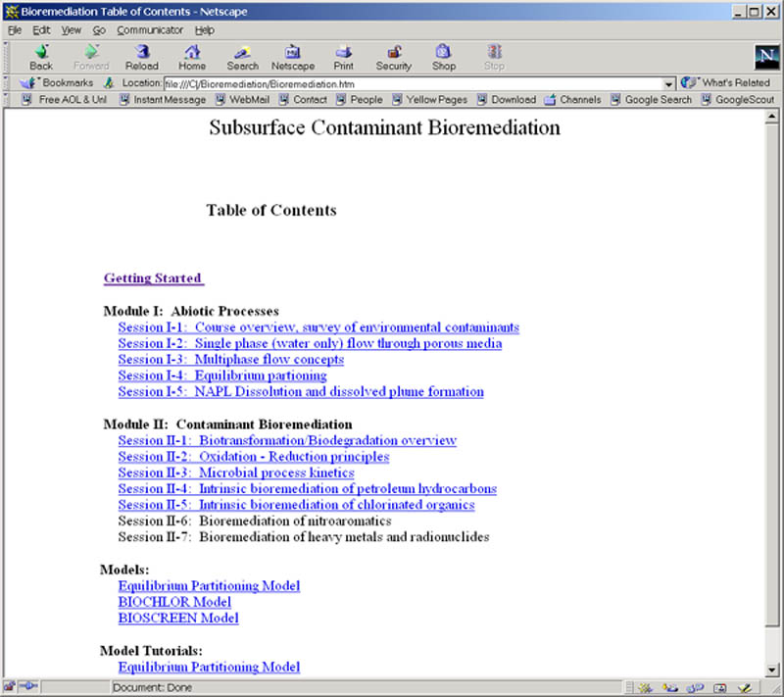Screen dimensions: 784x697
Task: Open Address Book icon in component bar
Action: 720,688
